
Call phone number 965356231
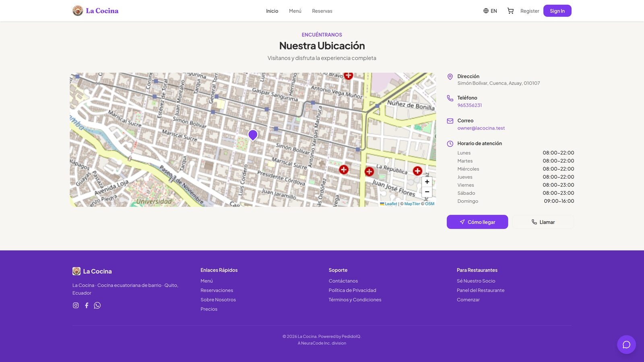click(469, 105)
